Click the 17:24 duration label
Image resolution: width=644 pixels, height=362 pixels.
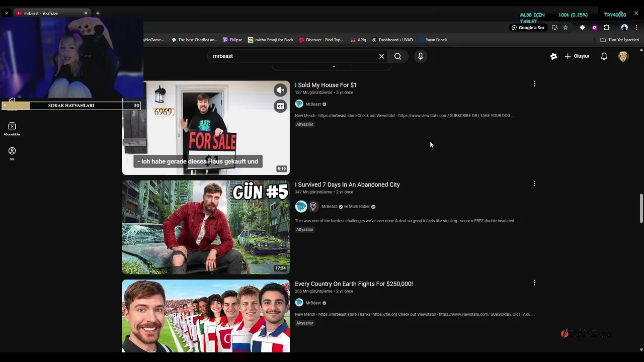click(x=280, y=268)
